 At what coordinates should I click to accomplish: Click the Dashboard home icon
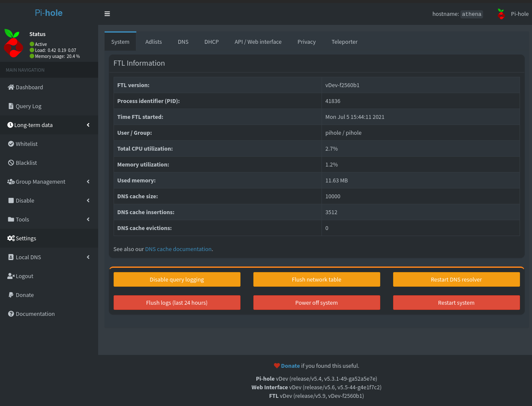coord(11,87)
